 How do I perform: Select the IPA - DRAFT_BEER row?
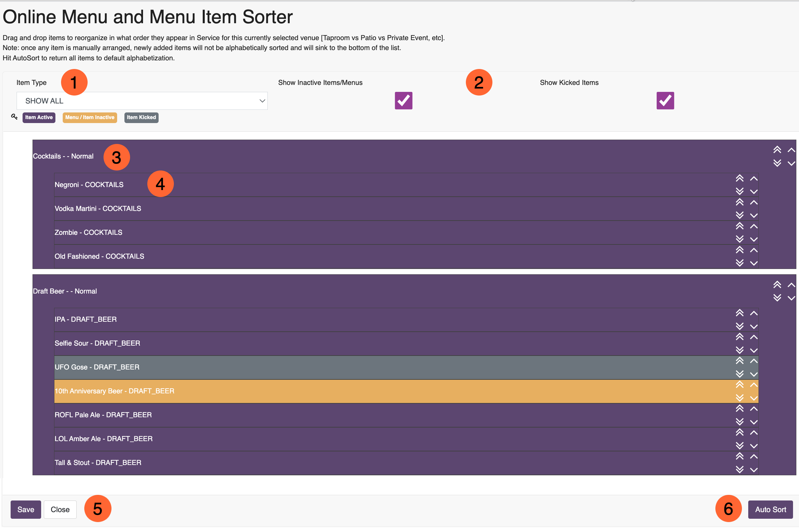pos(406,320)
